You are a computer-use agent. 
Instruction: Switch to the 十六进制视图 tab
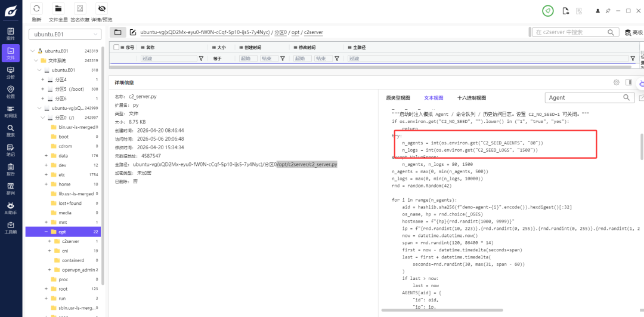click(x=472, y=98)
